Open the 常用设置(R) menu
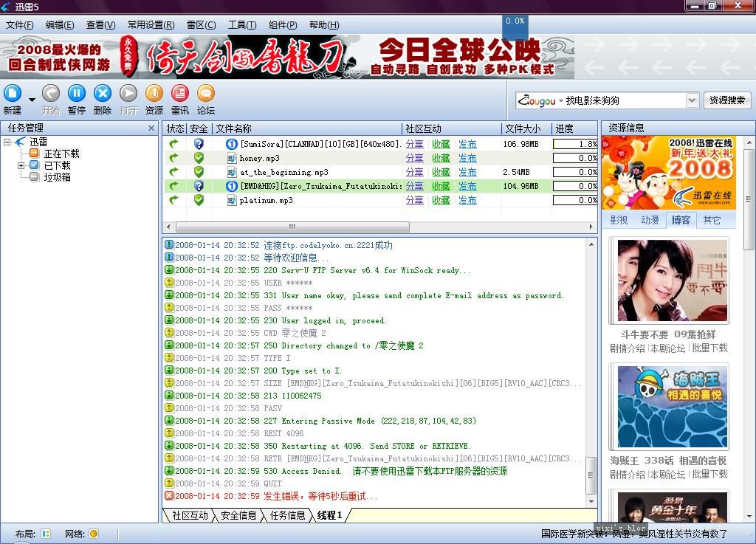756x544 pixels. [x=151, y=25]
